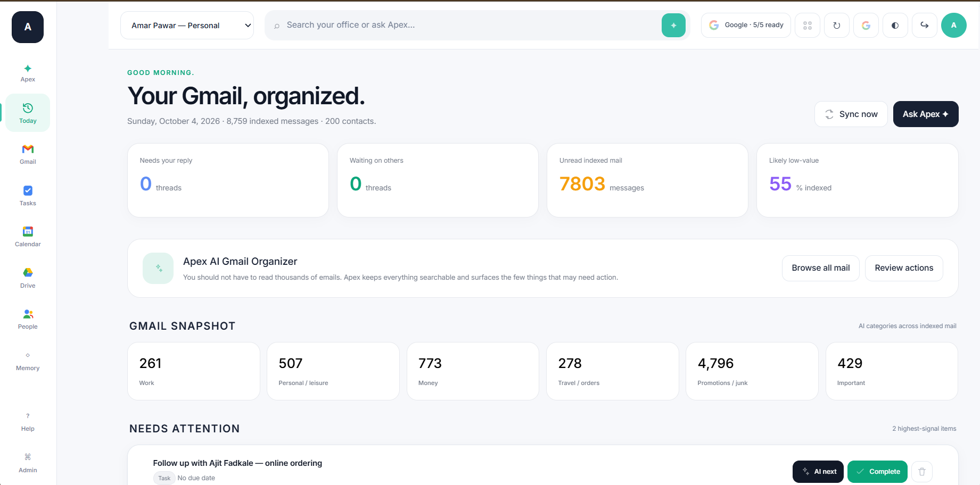This screenshot has height=485, width=980.
Task: Open the Needs your reply card
Action: coord(228,180)
